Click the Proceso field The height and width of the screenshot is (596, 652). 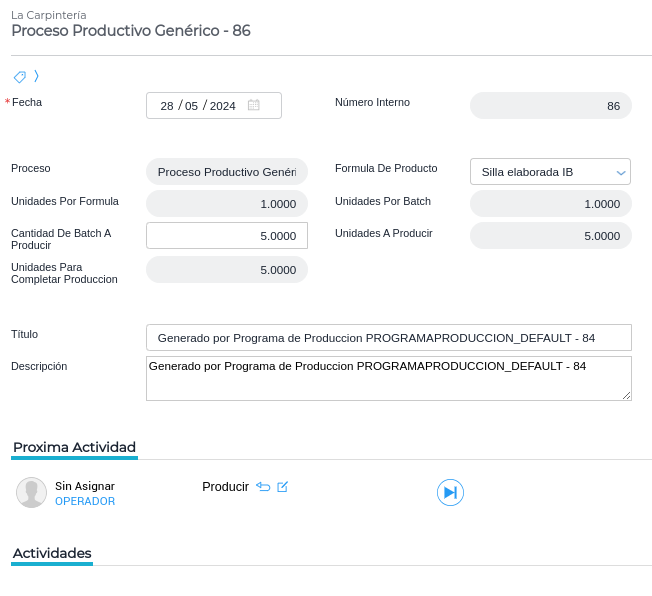coord(227,172)
